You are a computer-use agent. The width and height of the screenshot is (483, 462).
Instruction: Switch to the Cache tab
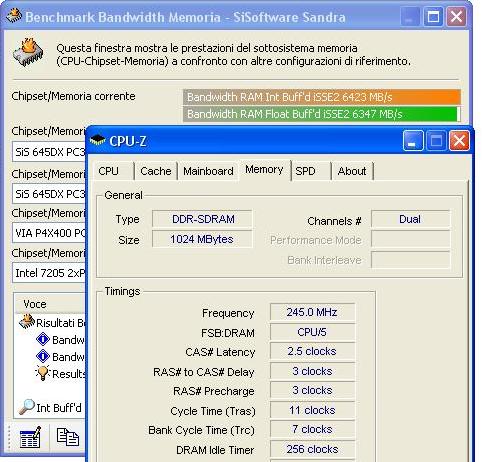pos(156,171)
